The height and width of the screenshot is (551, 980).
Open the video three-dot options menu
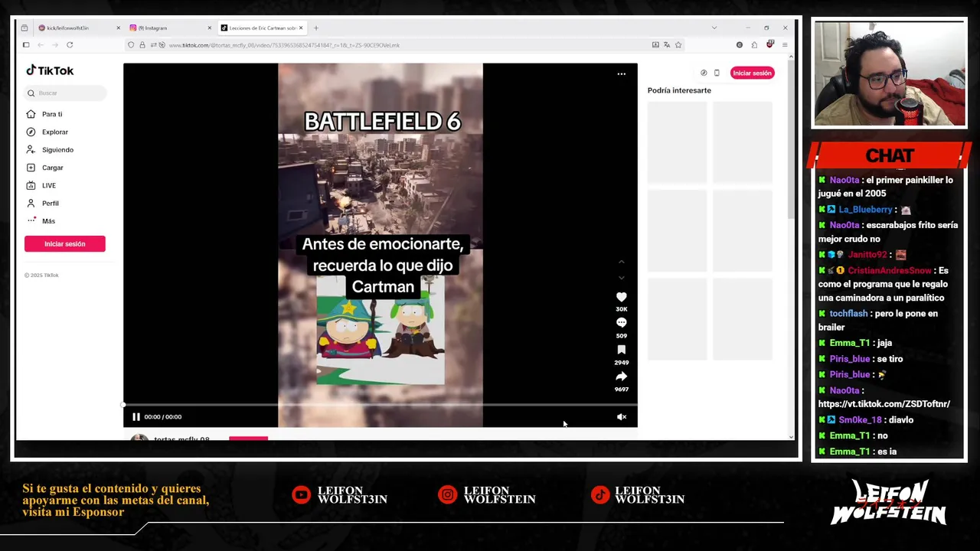(x=622, y=74)
